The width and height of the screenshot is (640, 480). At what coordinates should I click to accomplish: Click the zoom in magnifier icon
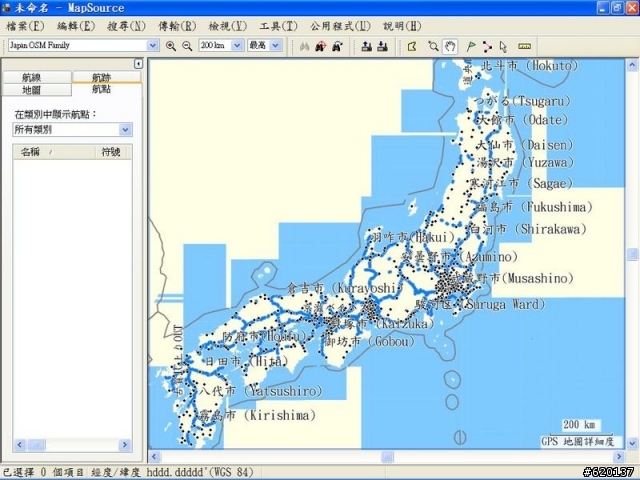[x=171, y=46]
